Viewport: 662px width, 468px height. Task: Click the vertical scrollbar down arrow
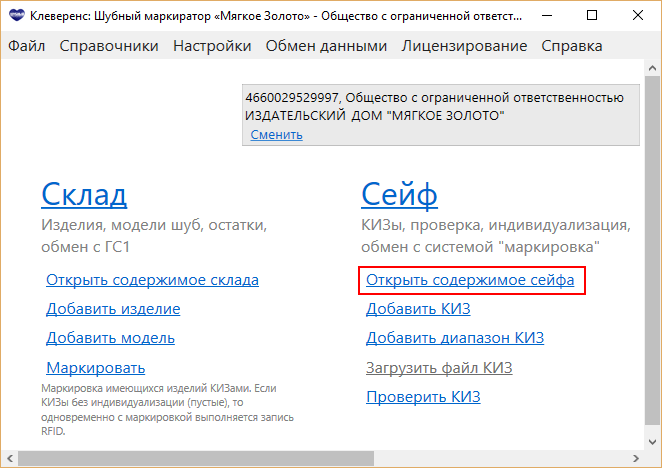652,442
